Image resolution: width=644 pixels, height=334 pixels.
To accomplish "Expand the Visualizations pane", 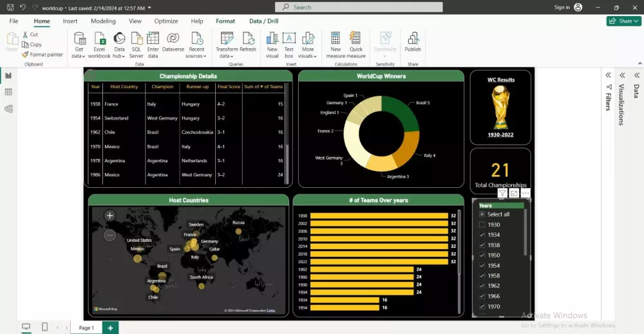I will click(622, 75).
